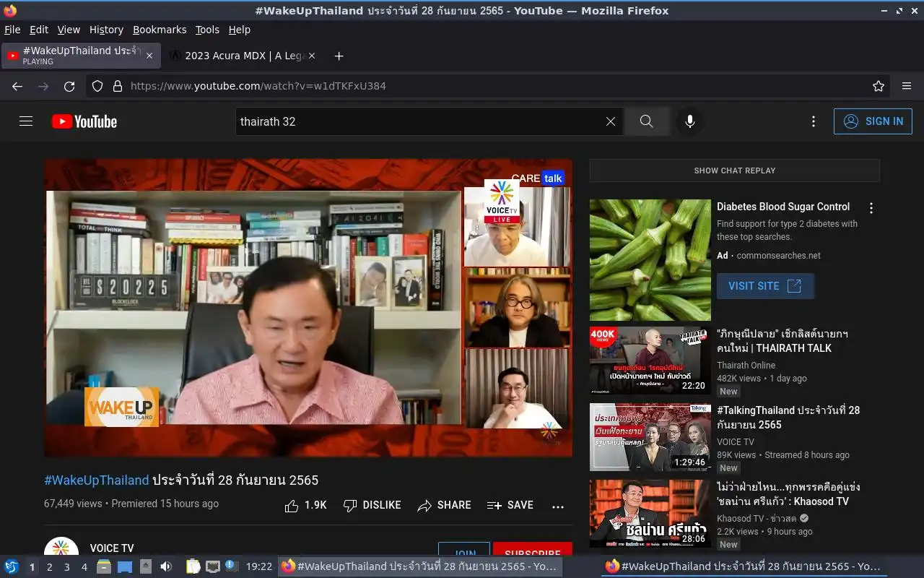
Task: Open Firefox application hamburger menu
Action: pyautogui.click(x=907, y=86)
